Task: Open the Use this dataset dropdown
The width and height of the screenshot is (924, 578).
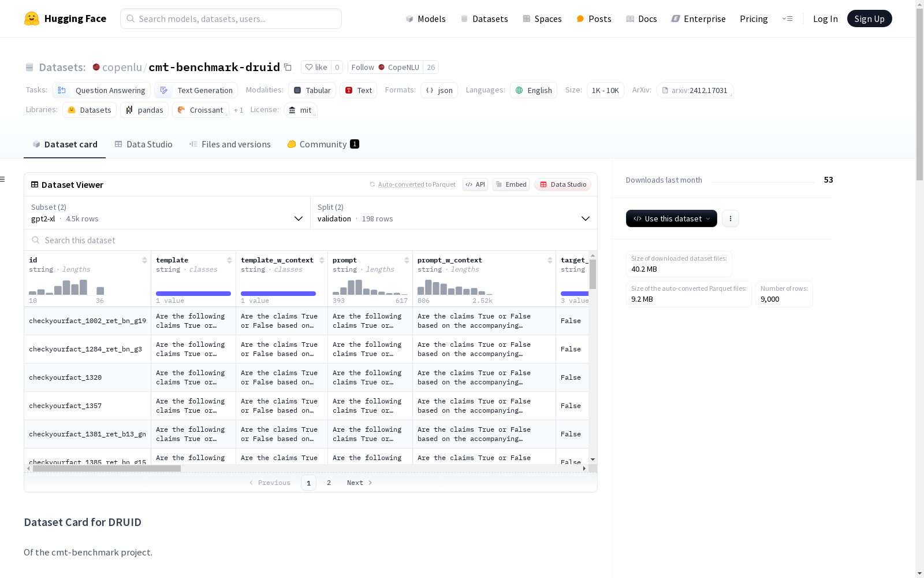Action: point(672,218)
